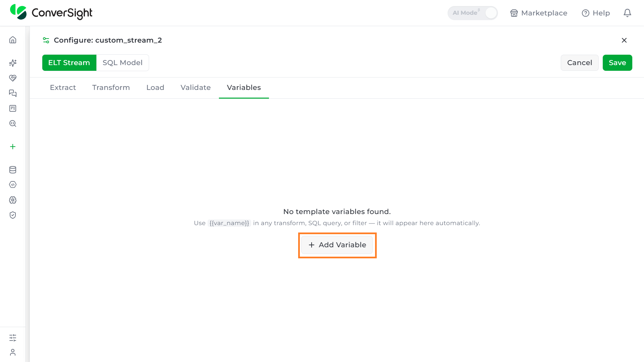Open the Home icon in sidebar
Screen dimensions: 644x362
13,40
